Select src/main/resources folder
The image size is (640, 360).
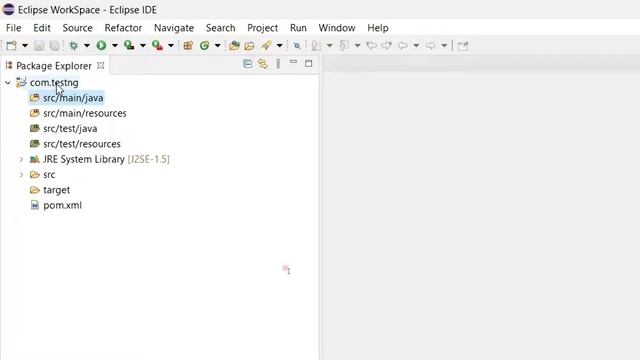point(85,113)
